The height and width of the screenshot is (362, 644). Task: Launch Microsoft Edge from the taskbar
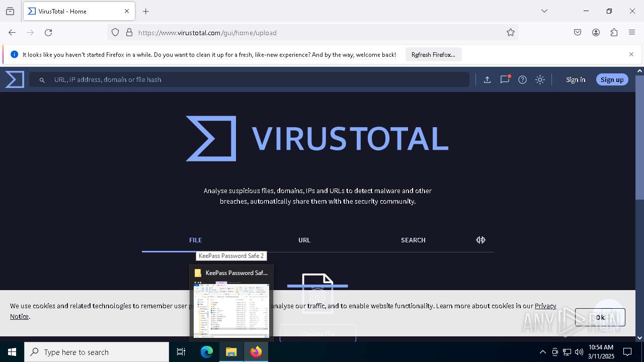(x=207, y=352)
